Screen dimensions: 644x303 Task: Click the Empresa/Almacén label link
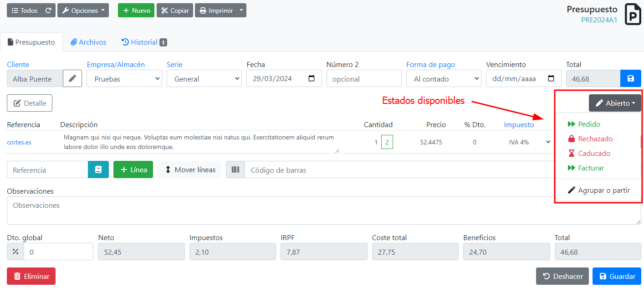pyautogui.click(x=116, y=65)
